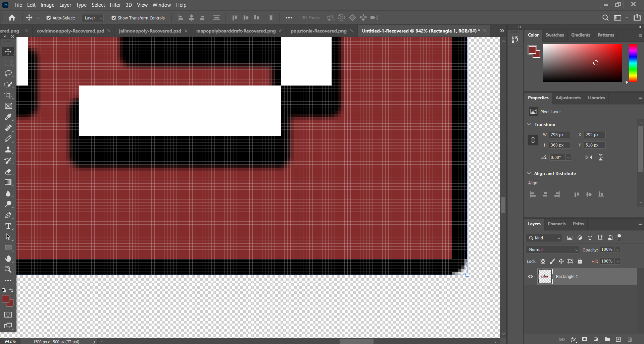Select the Lasso tool
This screenshot has width=644, height=344.
(8, 73)
